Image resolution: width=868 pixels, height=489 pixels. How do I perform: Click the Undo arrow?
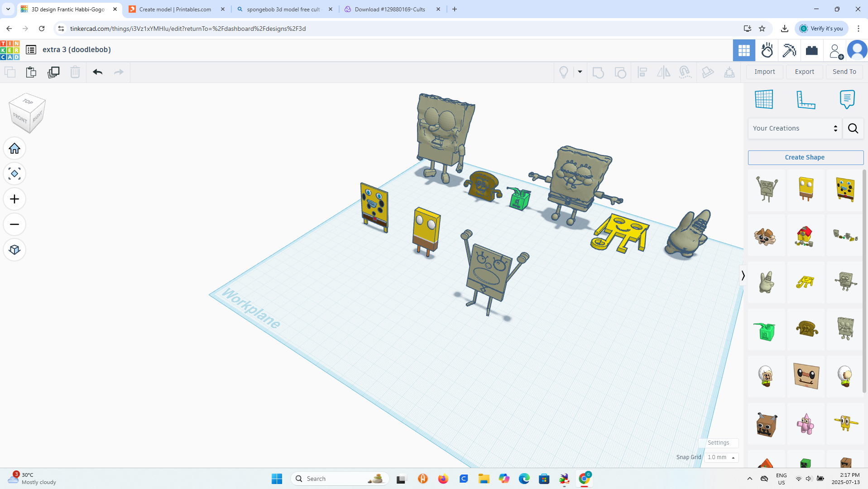pos(97,72)
